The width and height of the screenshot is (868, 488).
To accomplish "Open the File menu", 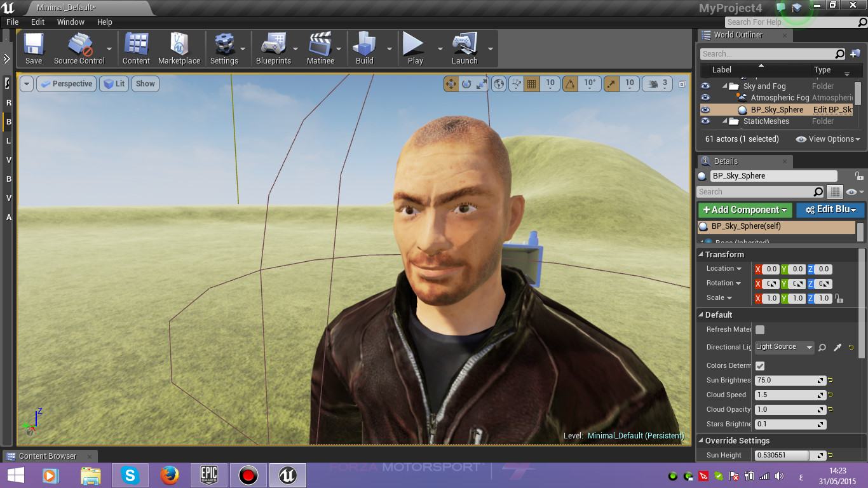I will click(13, 22).
